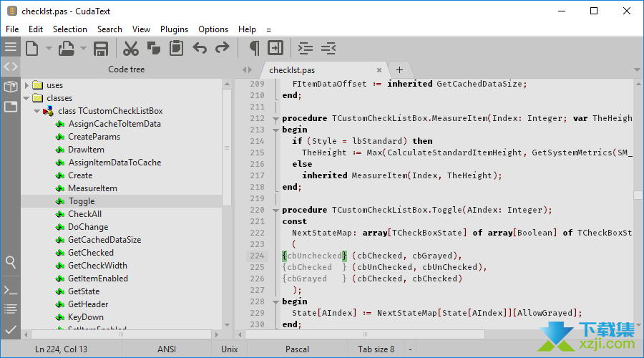The width and height of the screenshot is (644, 358).
Task: Expand the uses tree node
Action: 26,85
